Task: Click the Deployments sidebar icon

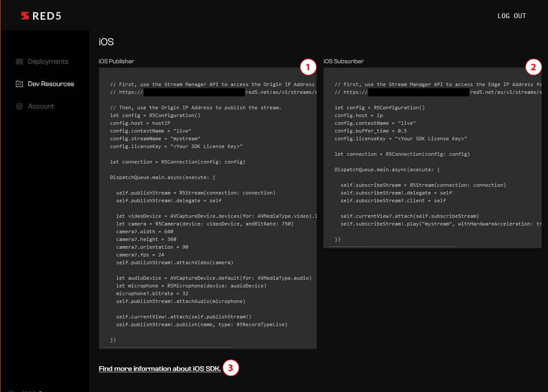Action: click(x=19, y=62)
